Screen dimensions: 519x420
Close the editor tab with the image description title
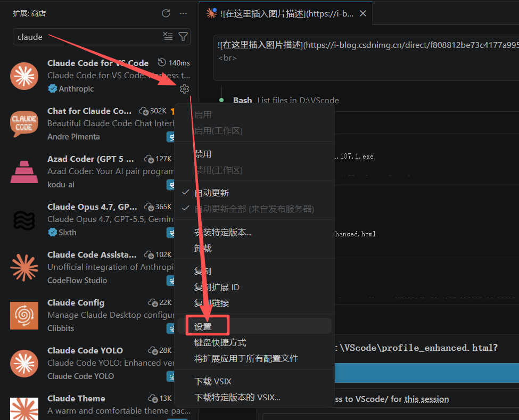[363, 13]
